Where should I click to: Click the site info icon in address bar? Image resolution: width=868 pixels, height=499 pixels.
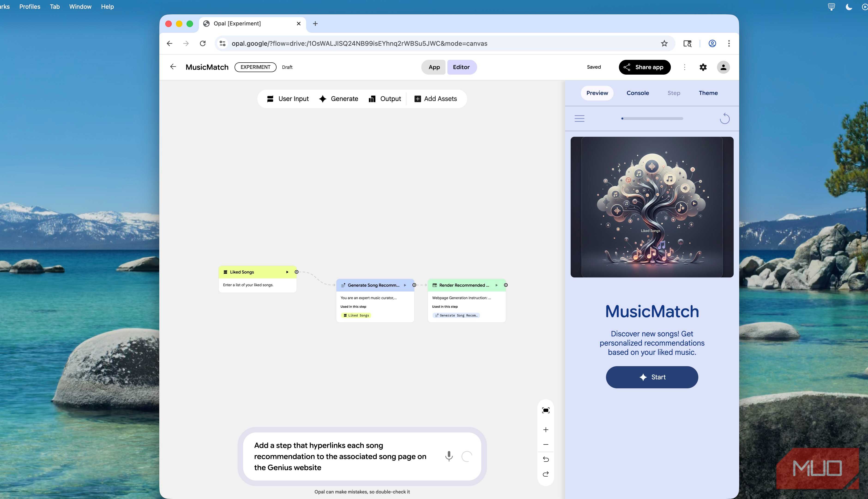(x=223, y=43)
